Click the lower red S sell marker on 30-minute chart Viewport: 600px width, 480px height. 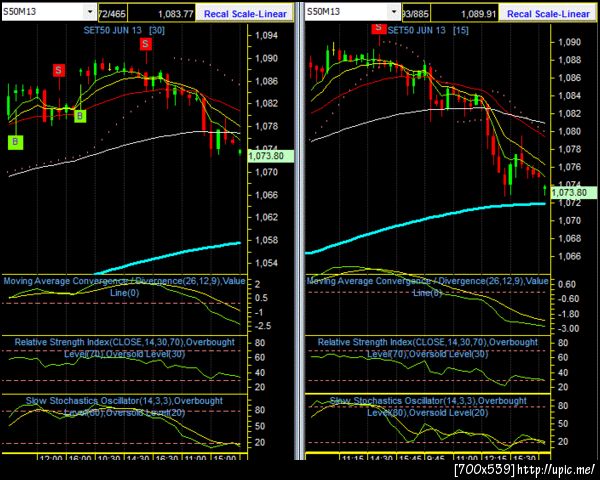click(59, 70)
